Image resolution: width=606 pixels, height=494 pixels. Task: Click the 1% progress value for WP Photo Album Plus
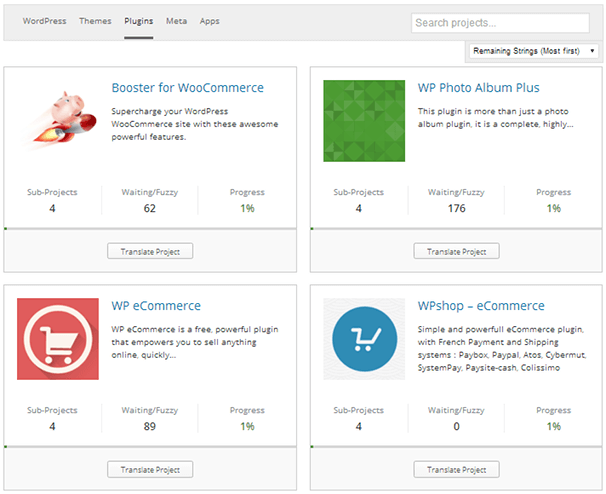pos(553,208)
